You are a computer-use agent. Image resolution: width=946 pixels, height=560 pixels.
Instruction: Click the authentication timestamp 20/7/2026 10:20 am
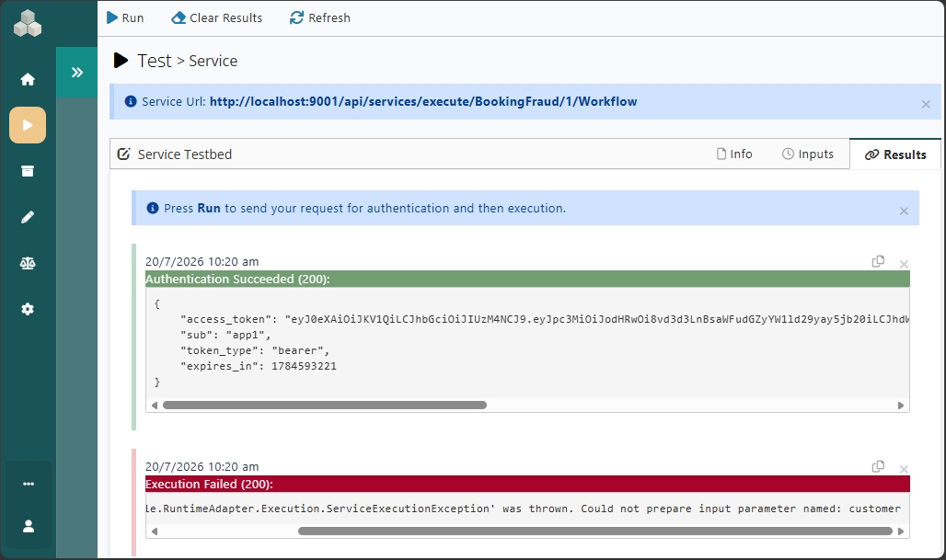click(x=202, y=262)
